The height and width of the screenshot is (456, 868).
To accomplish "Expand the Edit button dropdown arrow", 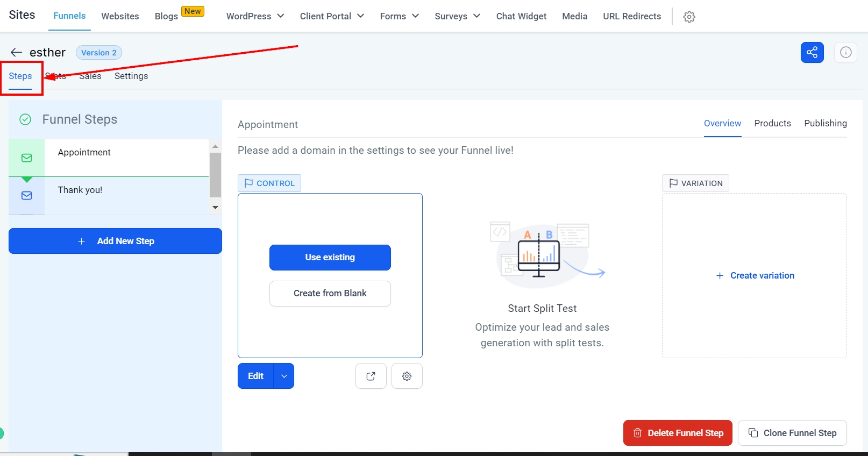I will pyautogui.click(x=284, y=376).
